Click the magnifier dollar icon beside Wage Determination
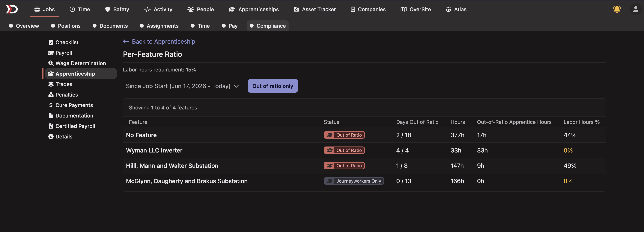The width and height of the screenshot is (644, 232). 51,63
